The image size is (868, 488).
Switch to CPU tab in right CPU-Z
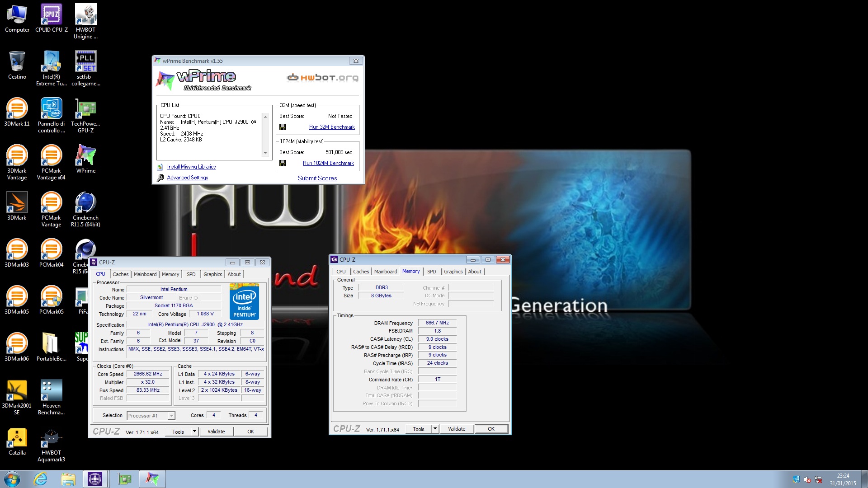click(341, 272)
